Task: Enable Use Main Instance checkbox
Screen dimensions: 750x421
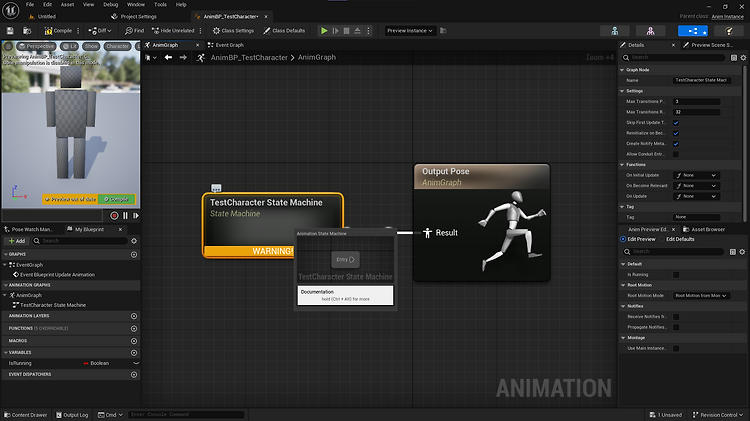Action: [676, 348]
